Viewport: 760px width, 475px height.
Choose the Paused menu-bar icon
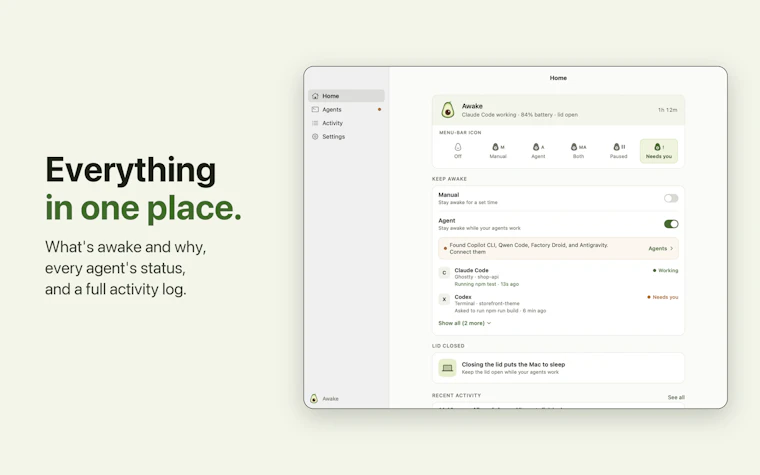(618, 151)
